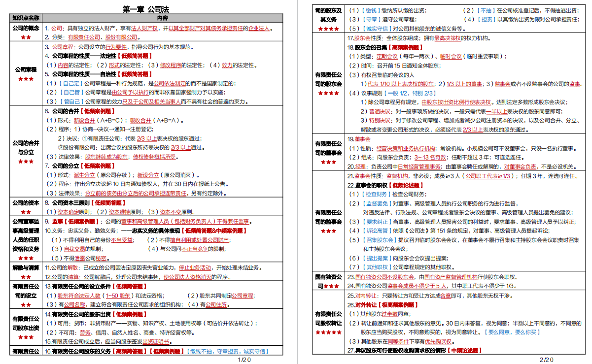
Task: Click the "内容" column header
Action: tap(162, 18)
